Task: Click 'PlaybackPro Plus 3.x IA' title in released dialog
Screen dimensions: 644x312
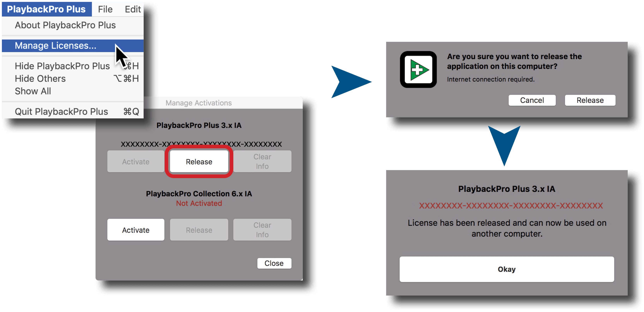Action: 507,189
